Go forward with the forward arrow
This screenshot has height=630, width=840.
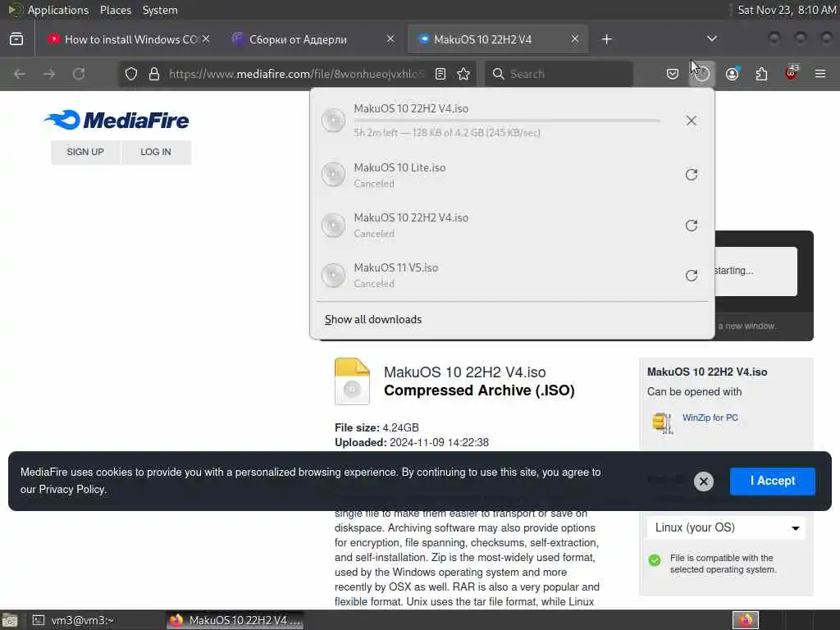pos(49,74)
